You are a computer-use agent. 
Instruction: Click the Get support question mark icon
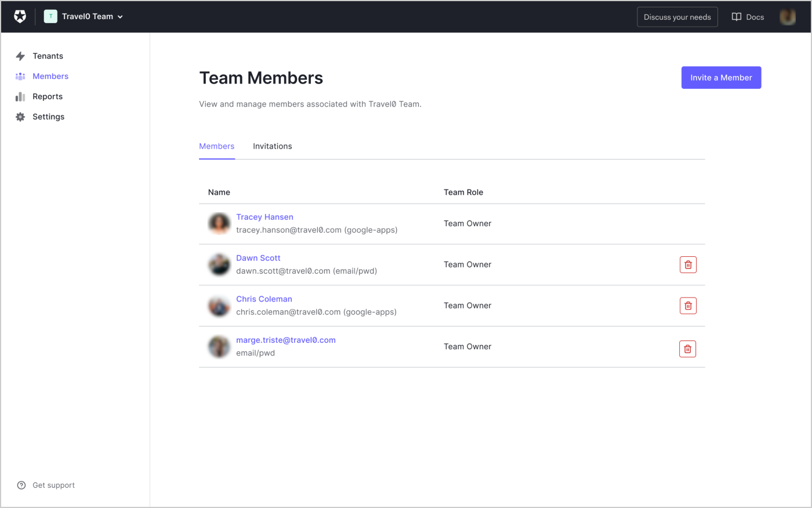coord(21,485)
